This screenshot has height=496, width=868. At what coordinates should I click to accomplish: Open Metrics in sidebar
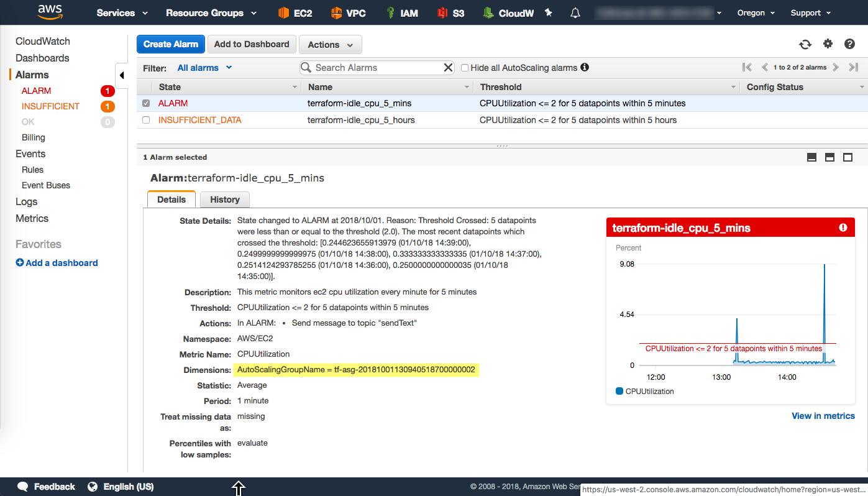(32, 218)
